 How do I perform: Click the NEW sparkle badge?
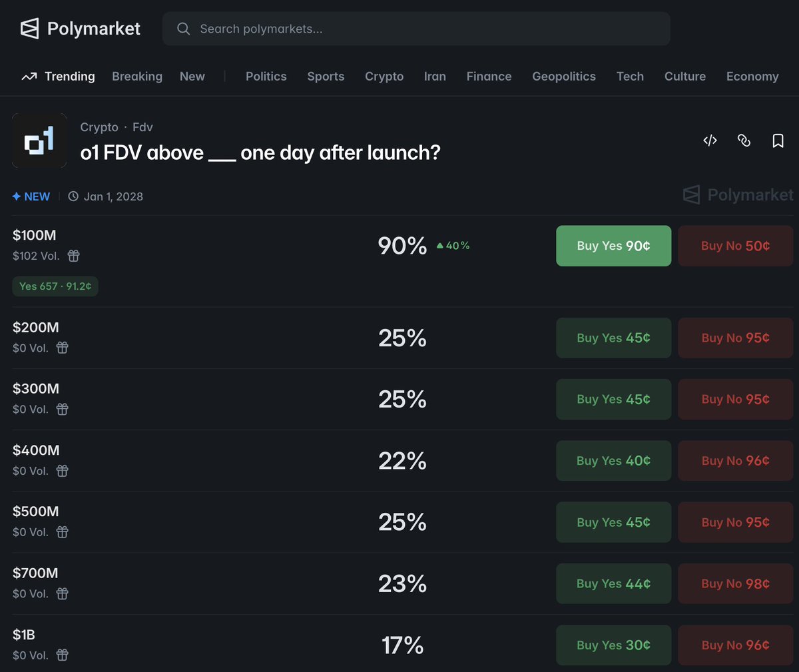pos(31,196)
